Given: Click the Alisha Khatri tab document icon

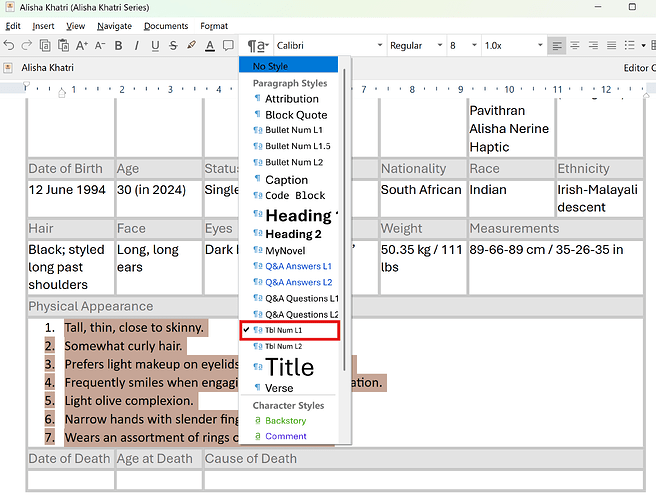Looking at the screenshot, I should pos(8,68).
